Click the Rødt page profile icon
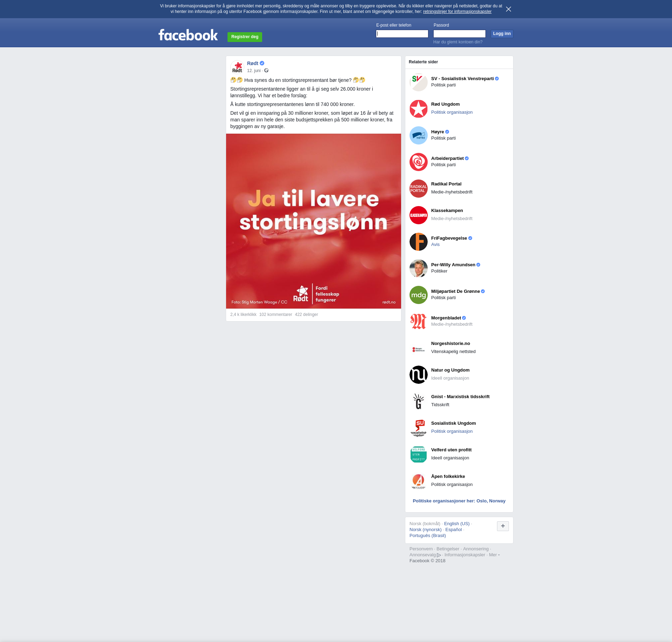The height and width of the screenshot is (642, 672). [237, 67]
